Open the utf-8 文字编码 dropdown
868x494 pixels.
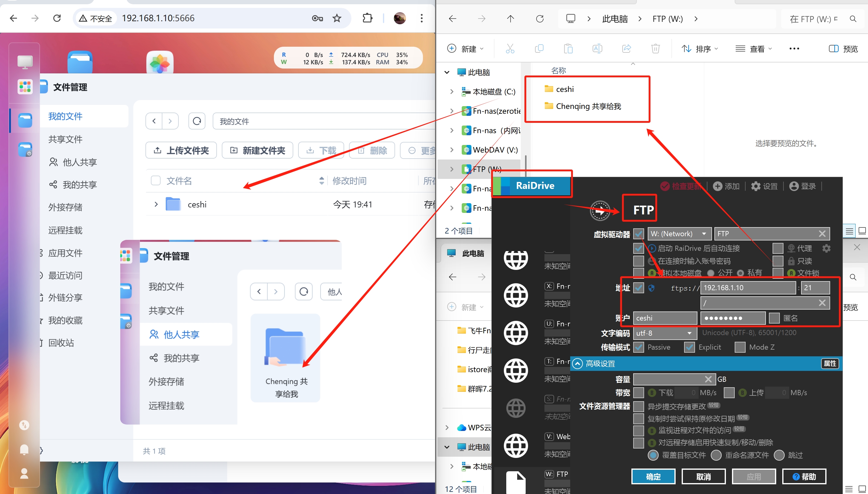(x=665, y=333)
